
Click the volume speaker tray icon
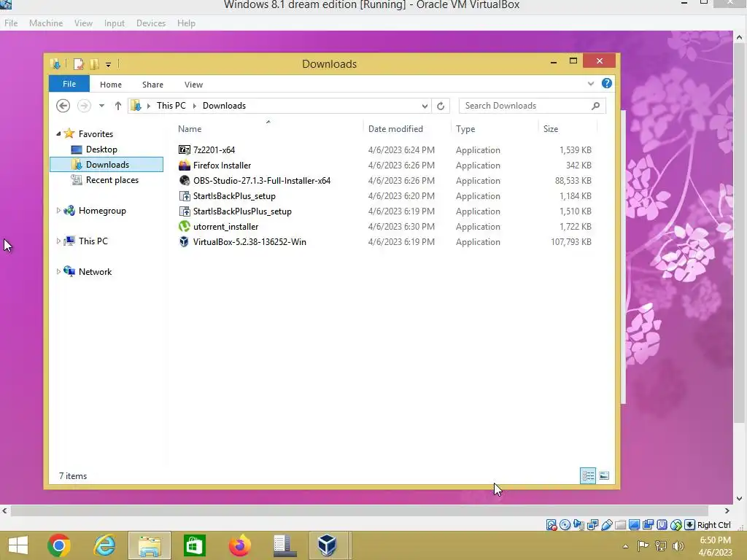[x=678, y=546]
